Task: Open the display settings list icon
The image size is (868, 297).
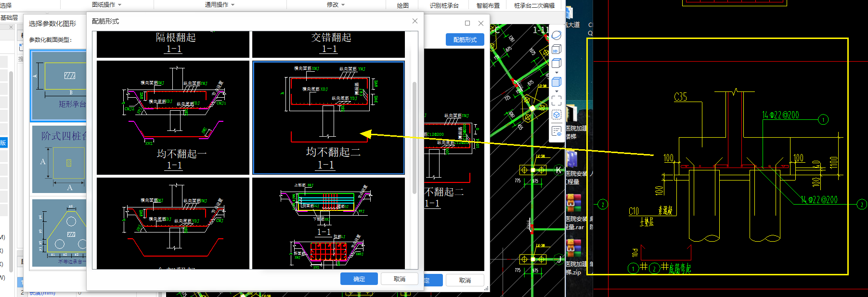Action: (x=557, y=131)
